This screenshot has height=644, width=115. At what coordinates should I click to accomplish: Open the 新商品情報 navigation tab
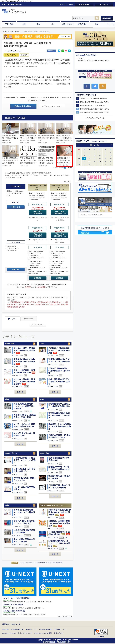pos(82,24)
